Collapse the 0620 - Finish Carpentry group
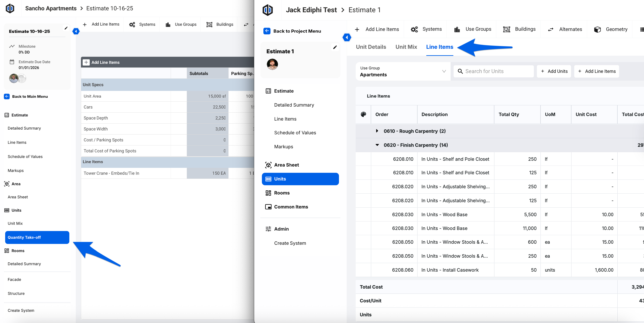This screenshot has height=323, width=644. coord(377,145)
